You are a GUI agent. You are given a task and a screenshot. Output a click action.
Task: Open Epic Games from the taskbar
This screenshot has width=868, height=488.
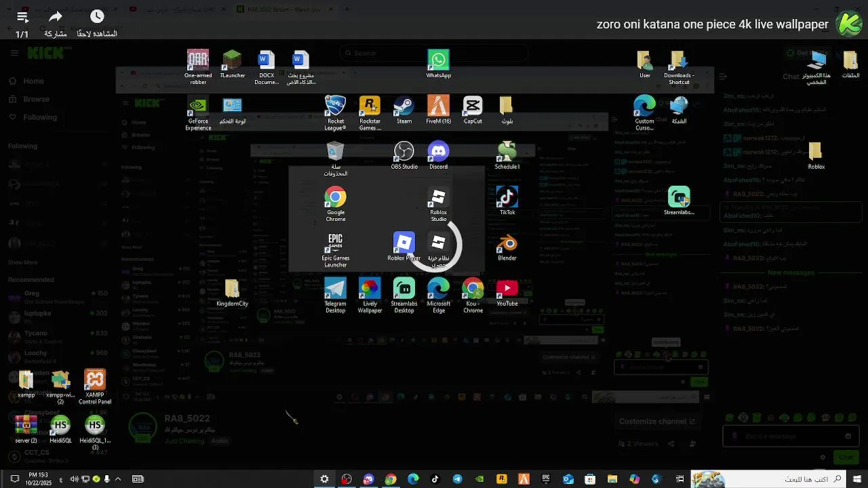click(x=546, y=479)
